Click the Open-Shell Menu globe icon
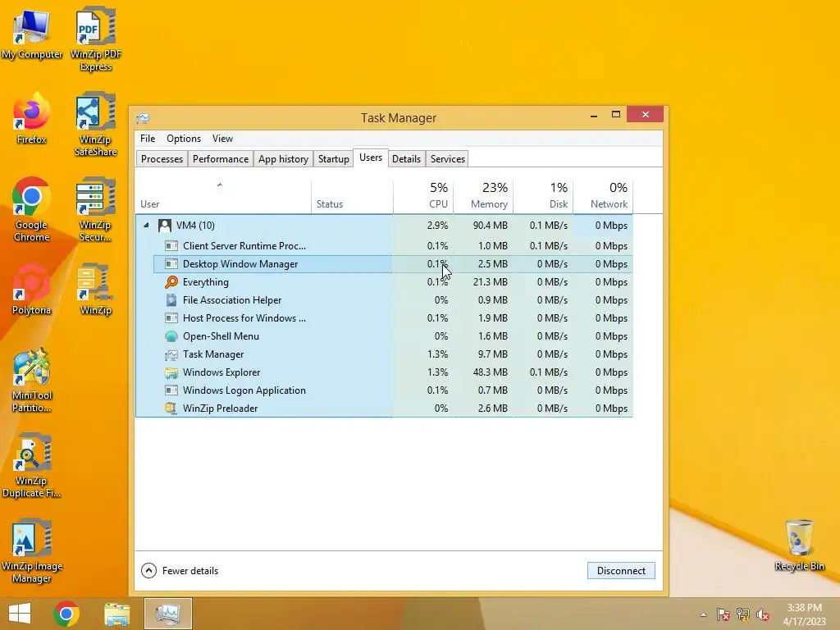Image resolution: width=840 pixels, height=630 pixels. [x=171, y=336]
